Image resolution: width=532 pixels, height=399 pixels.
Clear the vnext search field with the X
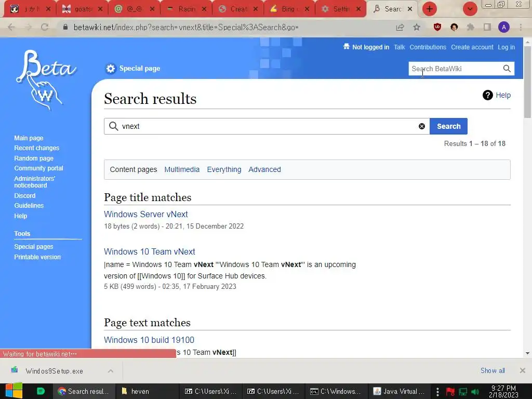(x=422, y=126)
